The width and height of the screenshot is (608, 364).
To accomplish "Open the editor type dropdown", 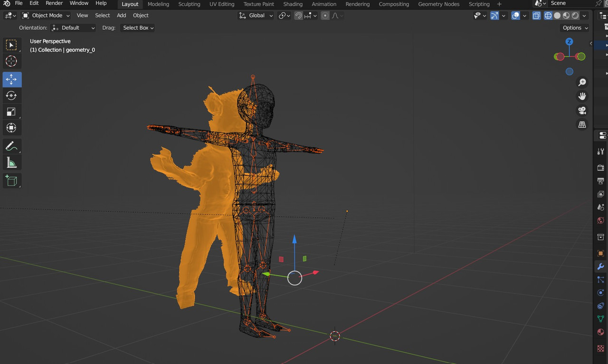I will [10, 16].
